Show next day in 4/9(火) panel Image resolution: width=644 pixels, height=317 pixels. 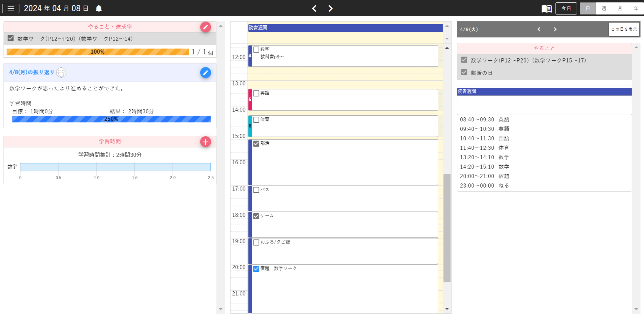pyautogui.click(x=555, y=29)
